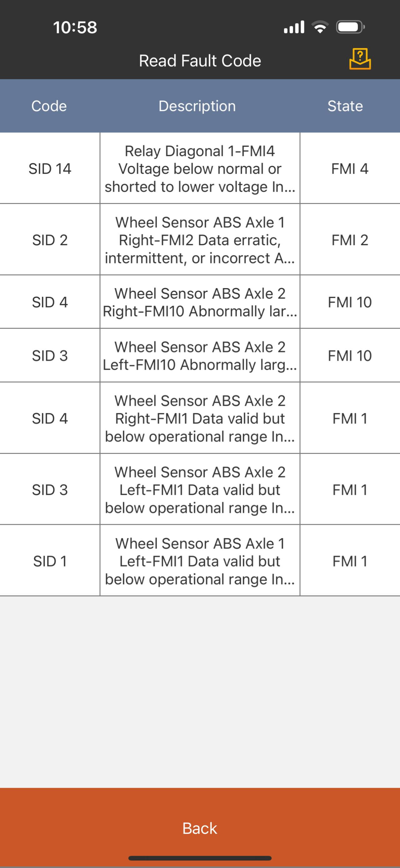
Task: Tap the Wi-Fi status icon
Action: tap(320, 27)
